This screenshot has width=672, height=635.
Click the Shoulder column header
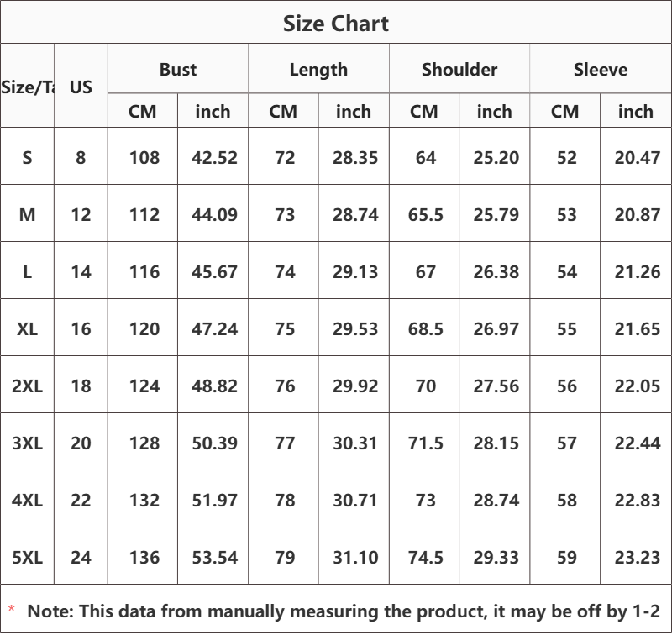tap(459, 70)
